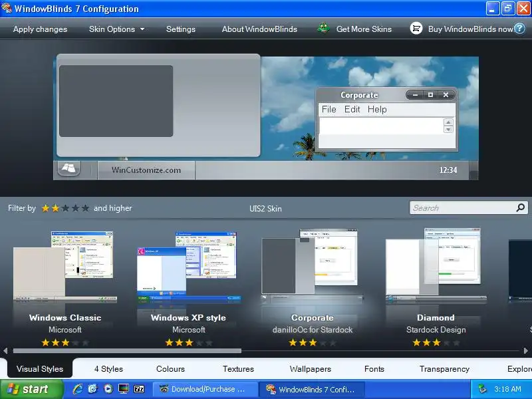Select the Diamond skin thumbnail
The height and width of the screenshot is (399, 532).
pyautogui.click(x=436, y=266)
